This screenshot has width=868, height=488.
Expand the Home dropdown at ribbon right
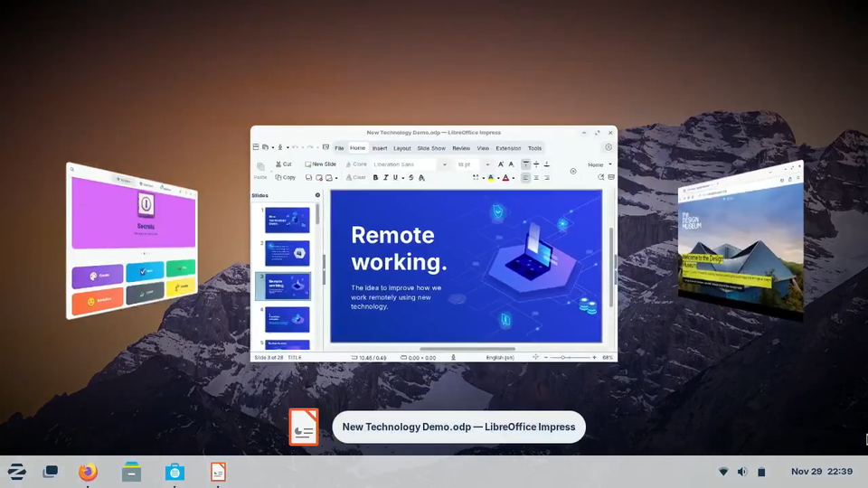(599, 164)
